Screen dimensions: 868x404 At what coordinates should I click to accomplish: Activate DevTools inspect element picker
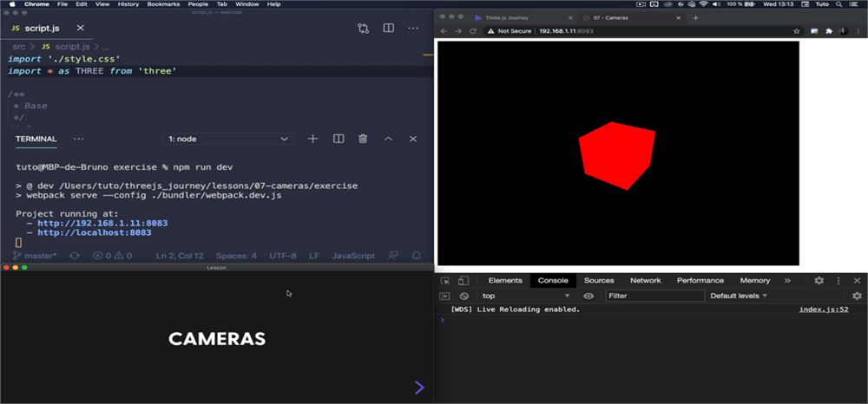point(445,281)
